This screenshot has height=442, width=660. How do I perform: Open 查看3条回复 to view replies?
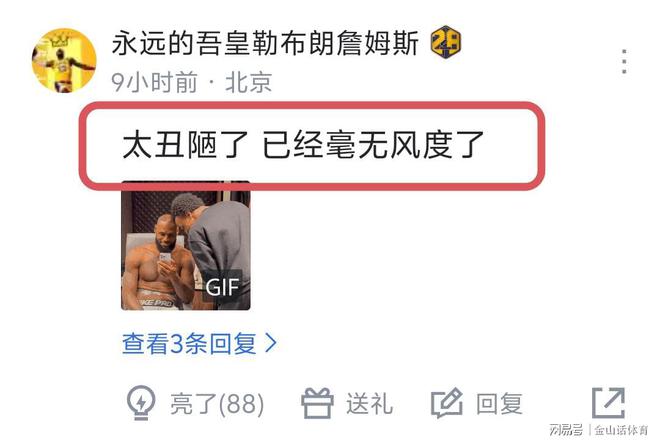click(199, 343)
